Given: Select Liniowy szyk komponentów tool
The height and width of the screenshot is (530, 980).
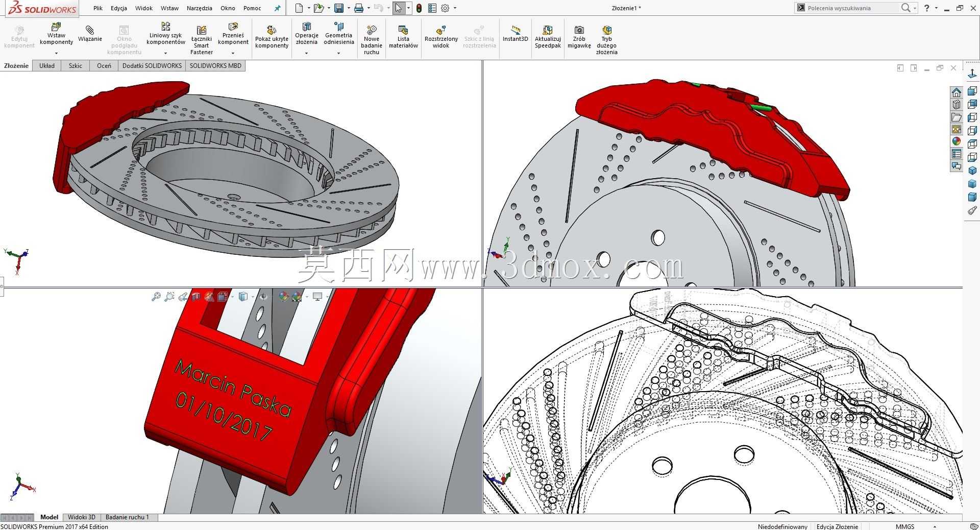Looking at the screenshot, I should point(165,34).
